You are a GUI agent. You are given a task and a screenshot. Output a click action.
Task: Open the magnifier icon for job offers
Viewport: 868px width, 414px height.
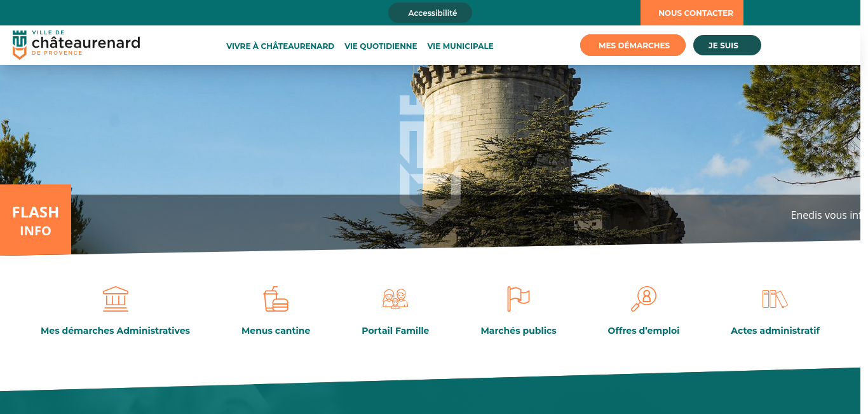click(644, 299)
